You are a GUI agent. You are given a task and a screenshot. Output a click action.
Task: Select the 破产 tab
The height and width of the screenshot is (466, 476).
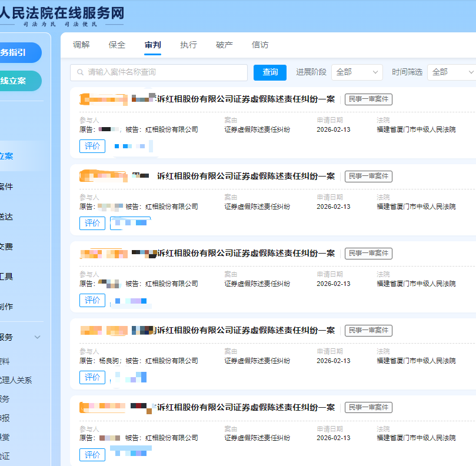click(x=224, y=45)
